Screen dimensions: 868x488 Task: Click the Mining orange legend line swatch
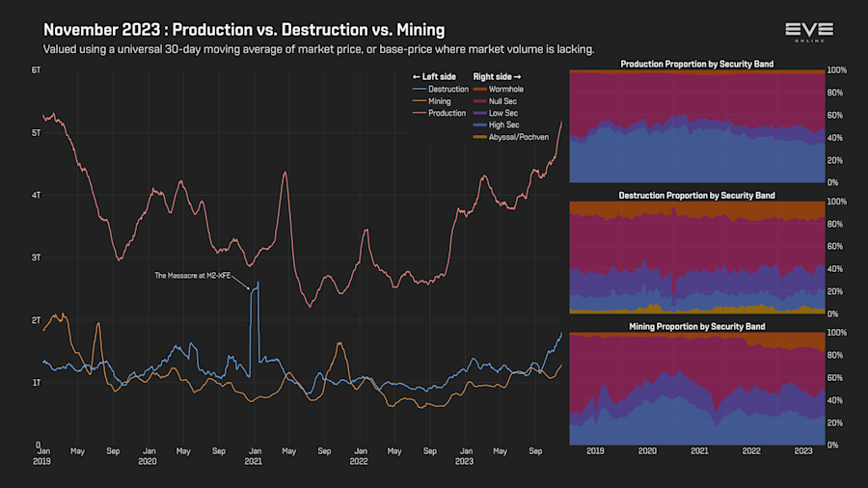pos(420,101)
